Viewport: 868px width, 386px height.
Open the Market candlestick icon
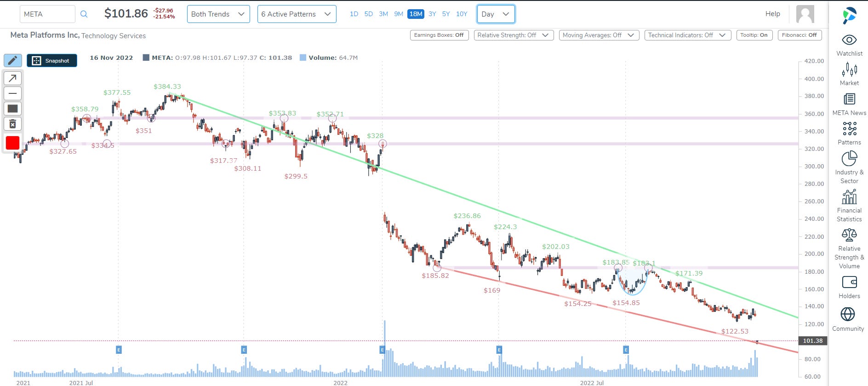849,69
